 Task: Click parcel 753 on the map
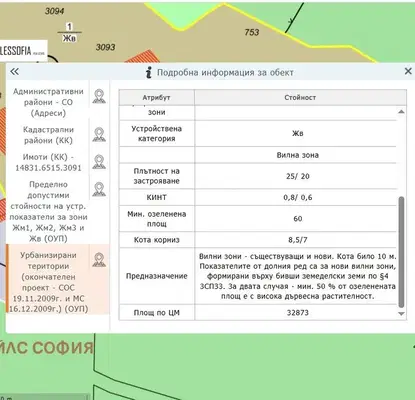(252, 32)
